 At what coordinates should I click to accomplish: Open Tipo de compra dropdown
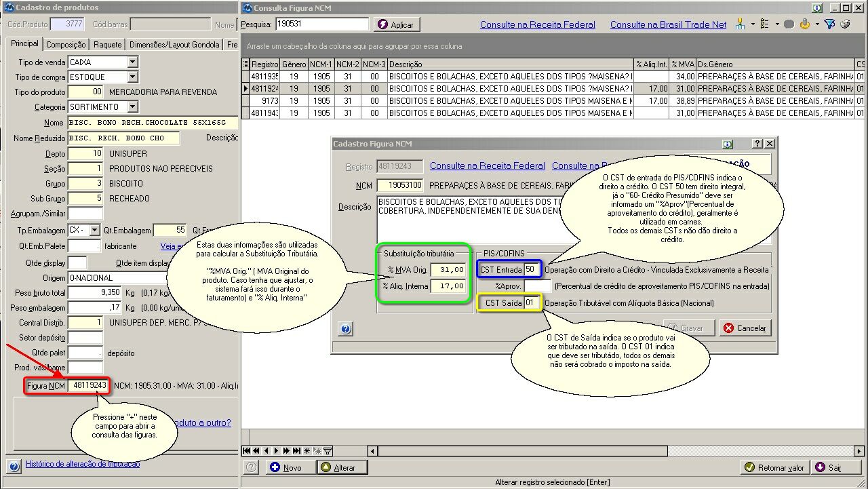point(132,77)
